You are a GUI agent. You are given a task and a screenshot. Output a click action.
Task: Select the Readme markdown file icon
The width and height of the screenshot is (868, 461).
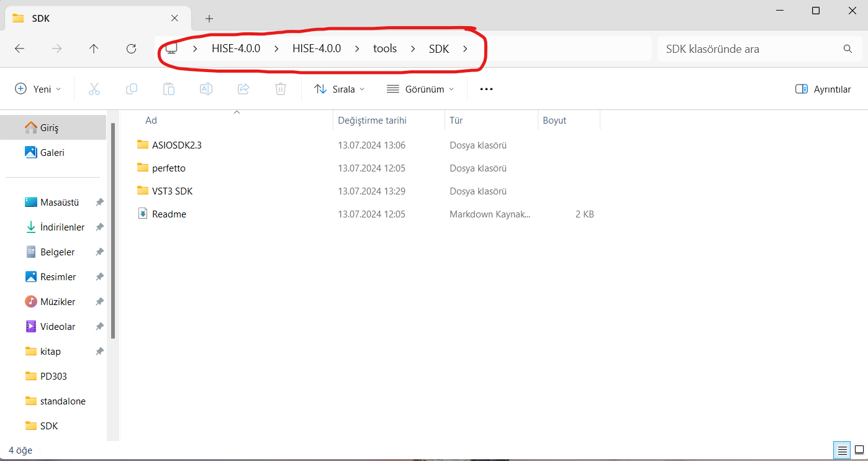pos(143,214)
